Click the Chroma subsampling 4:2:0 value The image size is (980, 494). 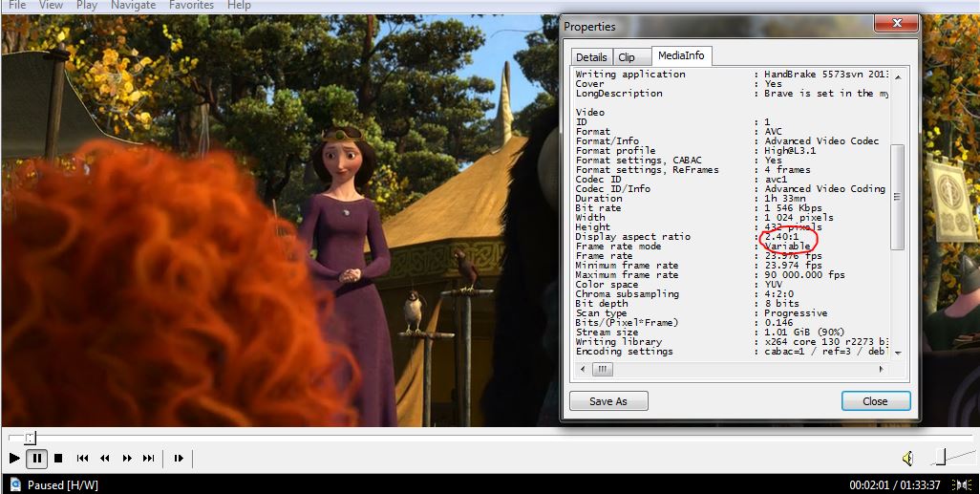[x=781, y=294]
